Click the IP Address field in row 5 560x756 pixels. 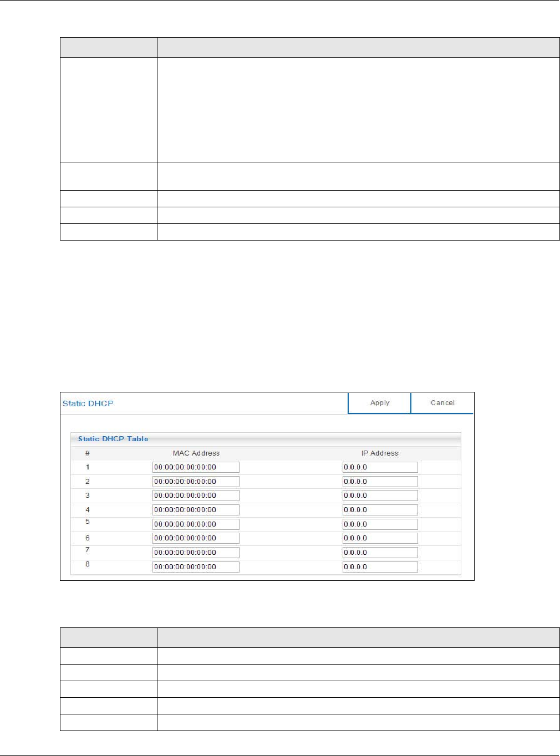[x=380, y=524]
